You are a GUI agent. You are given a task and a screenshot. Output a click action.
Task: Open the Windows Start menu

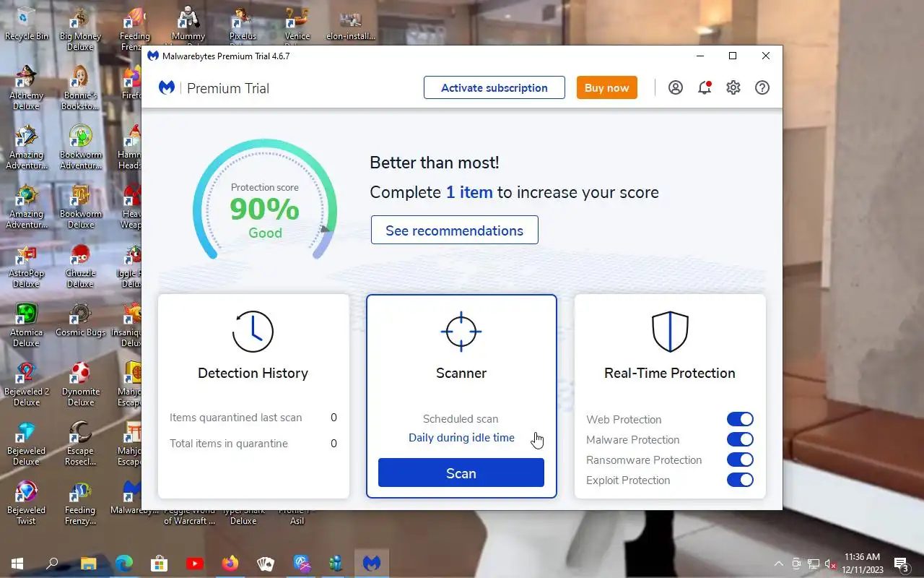(17, 564)
